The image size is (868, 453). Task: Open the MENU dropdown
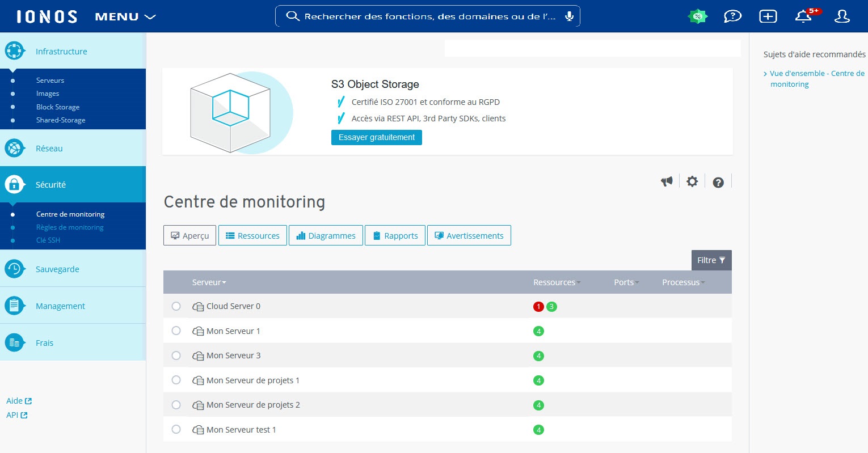[125, 16]
